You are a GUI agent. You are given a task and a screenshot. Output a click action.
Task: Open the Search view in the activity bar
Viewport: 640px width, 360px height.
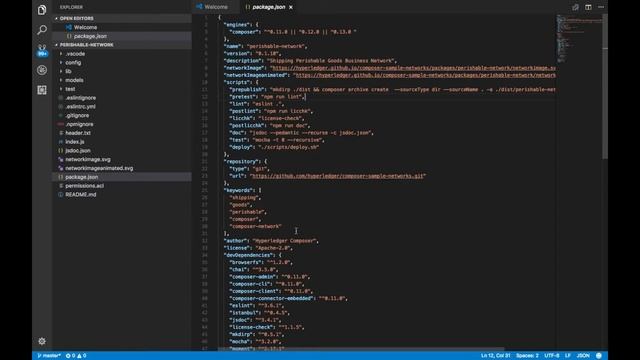[x=42, y=30]
